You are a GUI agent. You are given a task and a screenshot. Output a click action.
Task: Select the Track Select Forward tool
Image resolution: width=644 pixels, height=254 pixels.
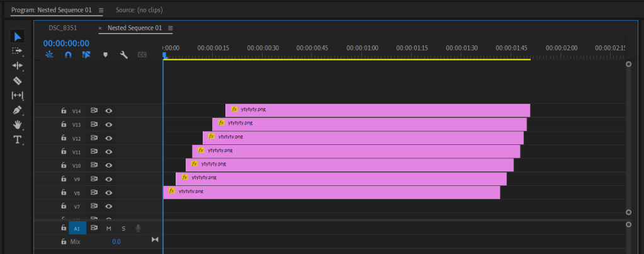18,51
